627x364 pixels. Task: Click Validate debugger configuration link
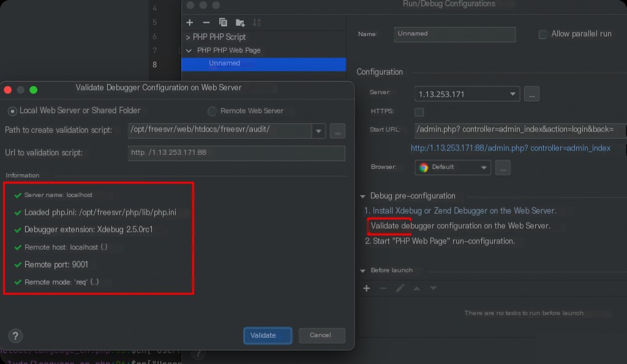[x=460, y=226]
